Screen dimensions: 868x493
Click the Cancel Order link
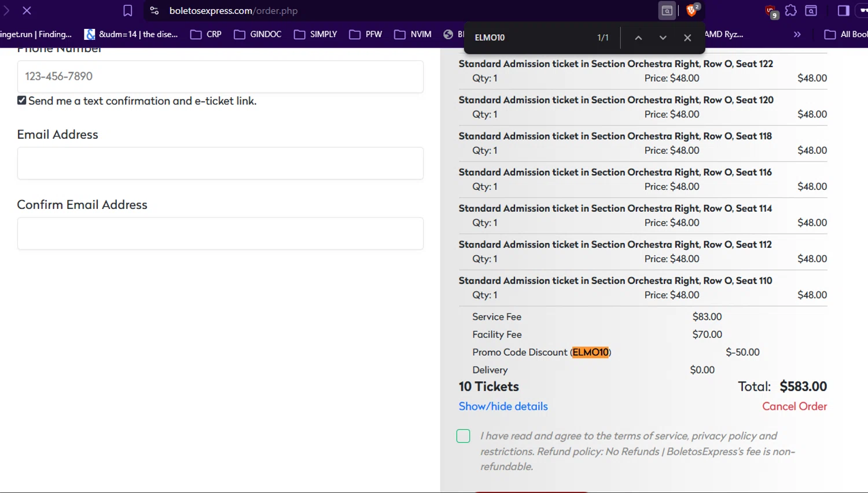(x=795, y=406)
